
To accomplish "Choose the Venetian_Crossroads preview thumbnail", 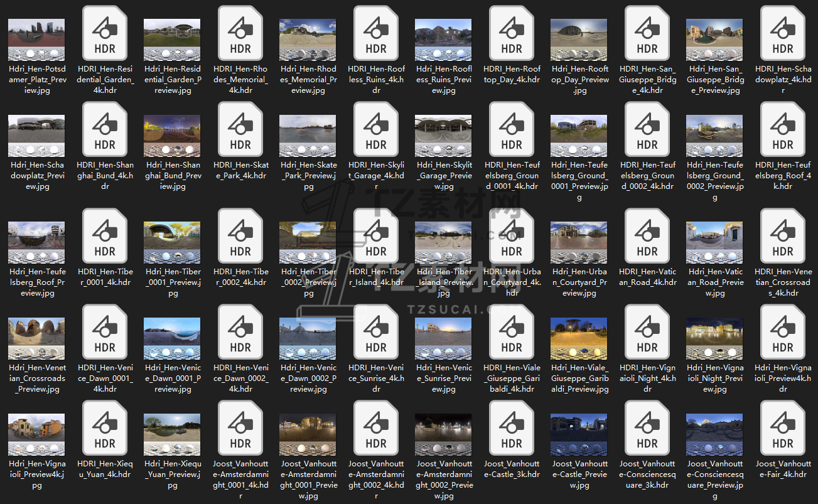I will pos(36,338).
